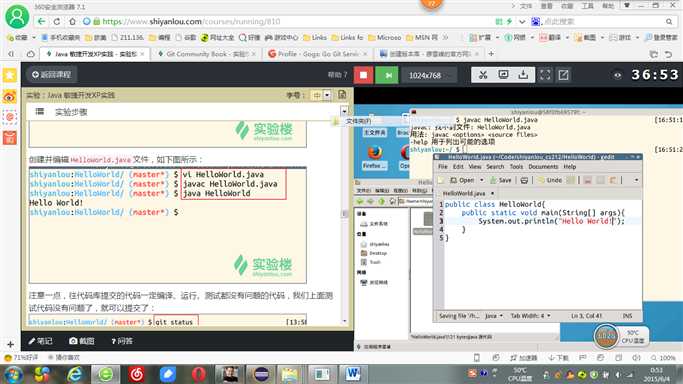Open the Links bookmark folder
The width and height of the screenshot is (683, 384).
point(315,37)
